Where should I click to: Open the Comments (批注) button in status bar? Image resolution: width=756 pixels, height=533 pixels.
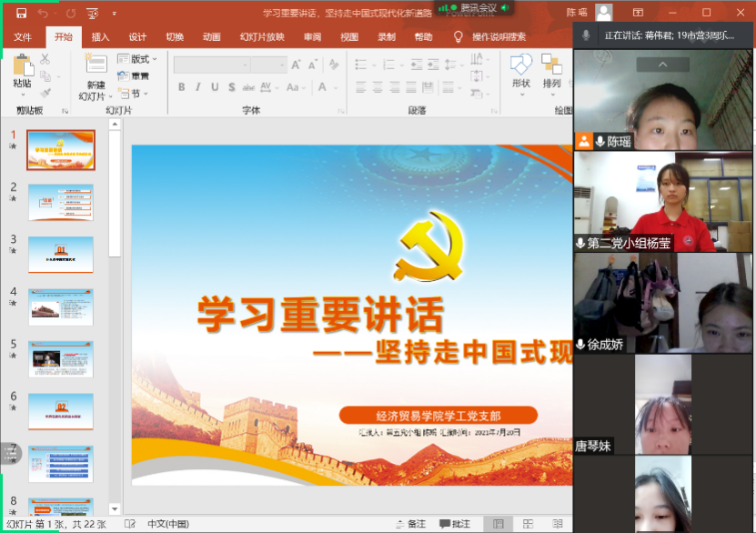454,524
